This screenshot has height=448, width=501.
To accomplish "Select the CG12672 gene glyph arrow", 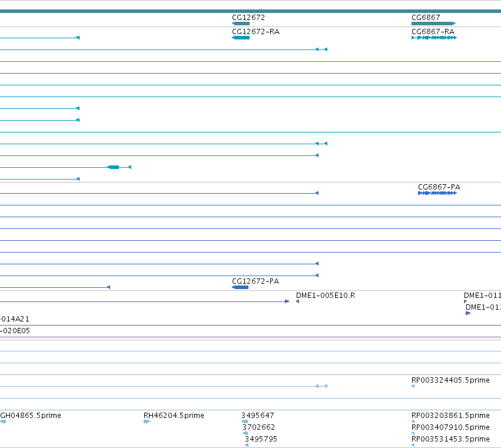I will (241, 24).
